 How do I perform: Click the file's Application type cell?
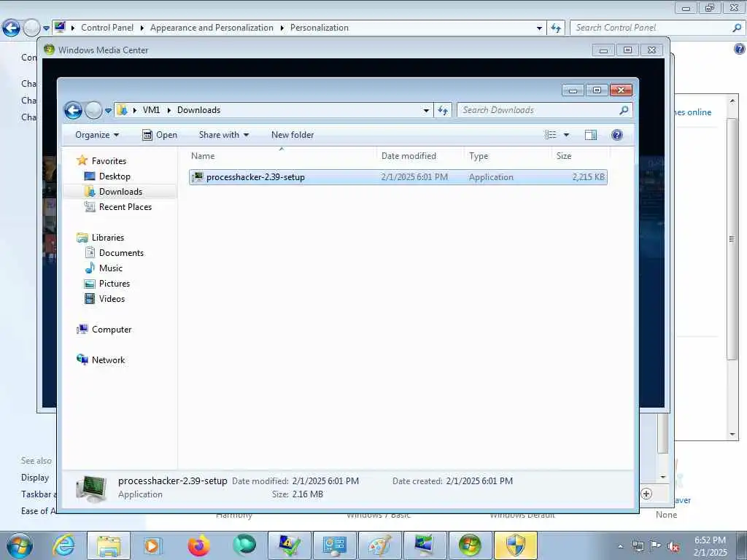pyautogui.click(x=491, y=177)
